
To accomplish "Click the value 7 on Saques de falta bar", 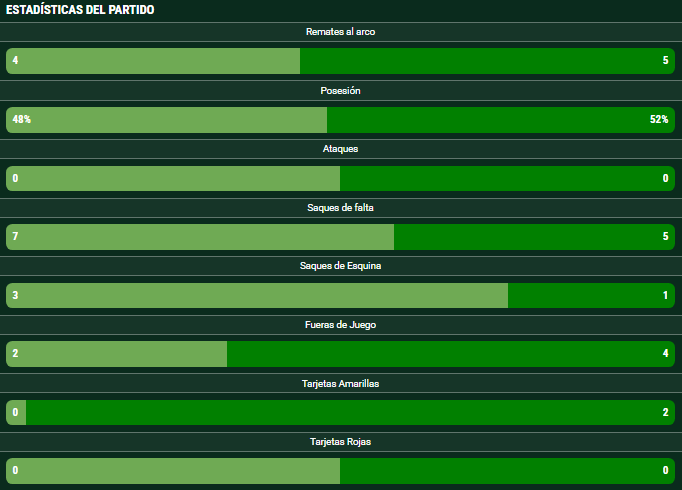I will [x=15, y=237].
